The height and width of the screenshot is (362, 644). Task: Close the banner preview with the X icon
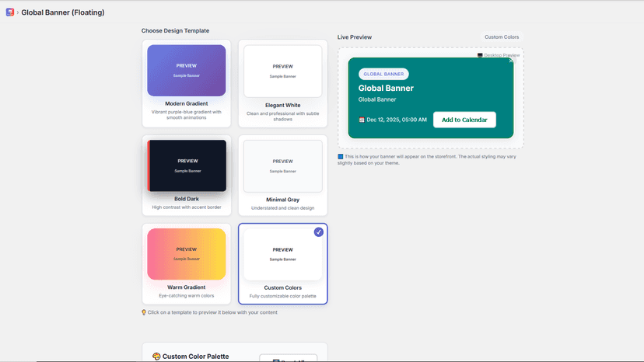tap(511, 61)
